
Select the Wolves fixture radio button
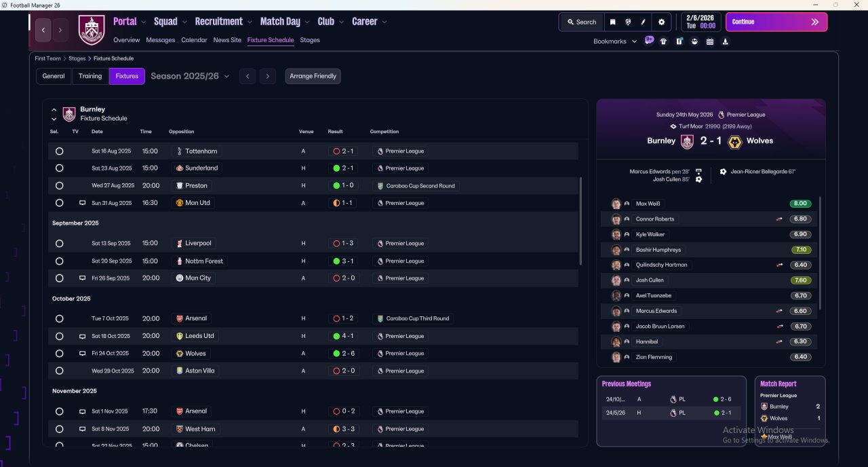(x=59, y=354)
